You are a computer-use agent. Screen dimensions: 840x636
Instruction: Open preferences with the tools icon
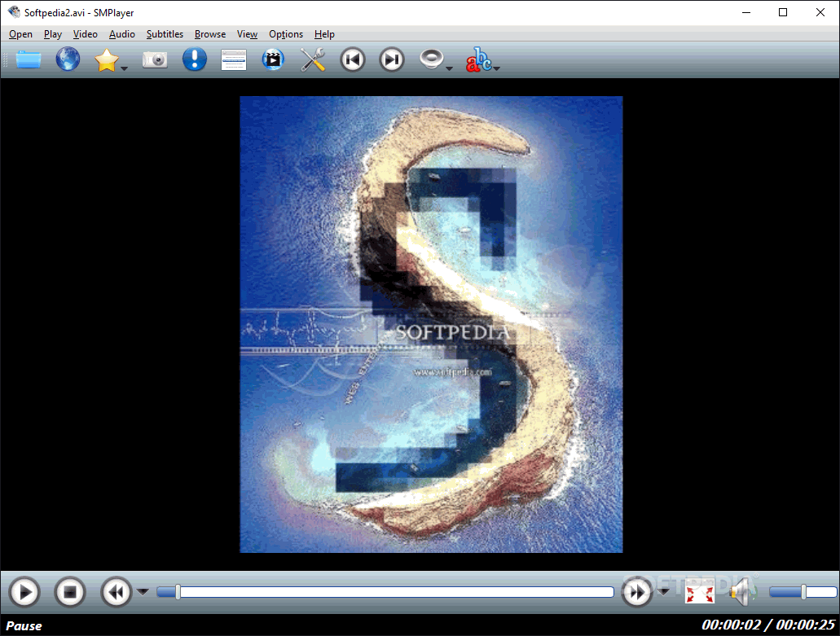pos(313,59)
